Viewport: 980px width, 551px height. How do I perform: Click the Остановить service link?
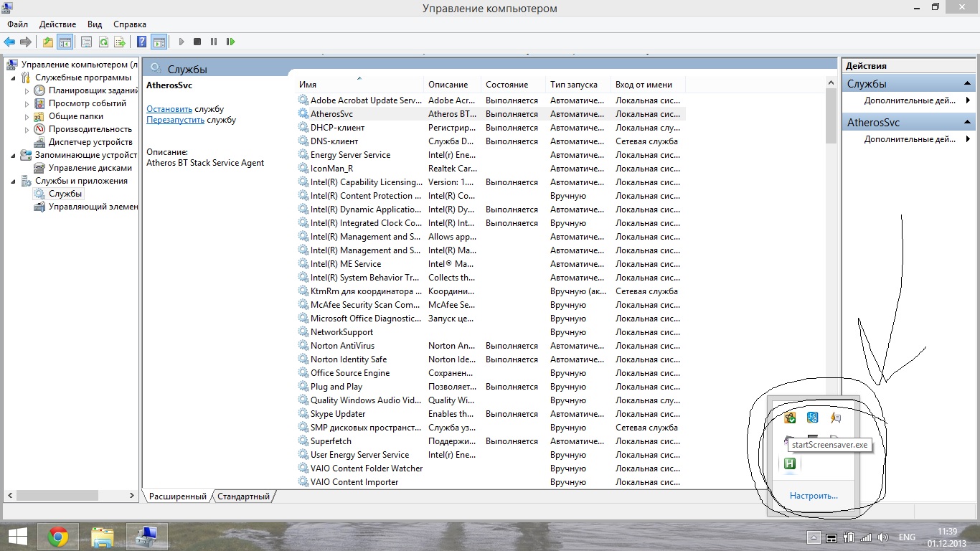(169, 109)
